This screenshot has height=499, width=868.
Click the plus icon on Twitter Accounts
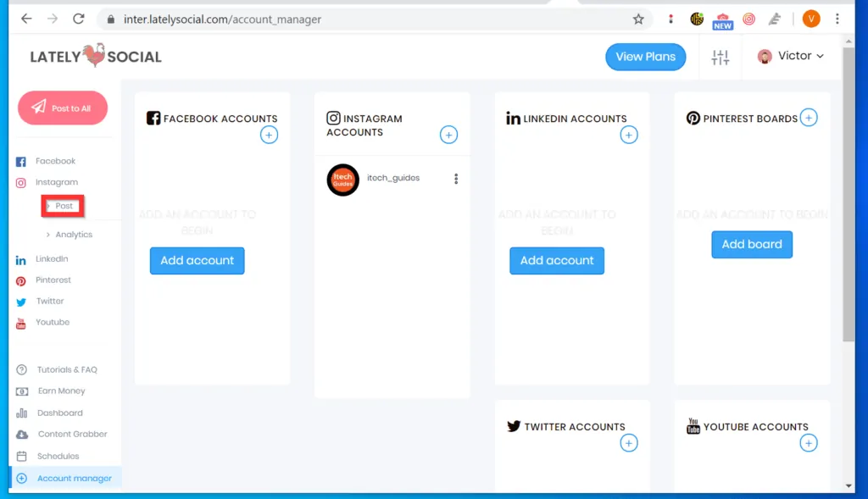[629, 443]
